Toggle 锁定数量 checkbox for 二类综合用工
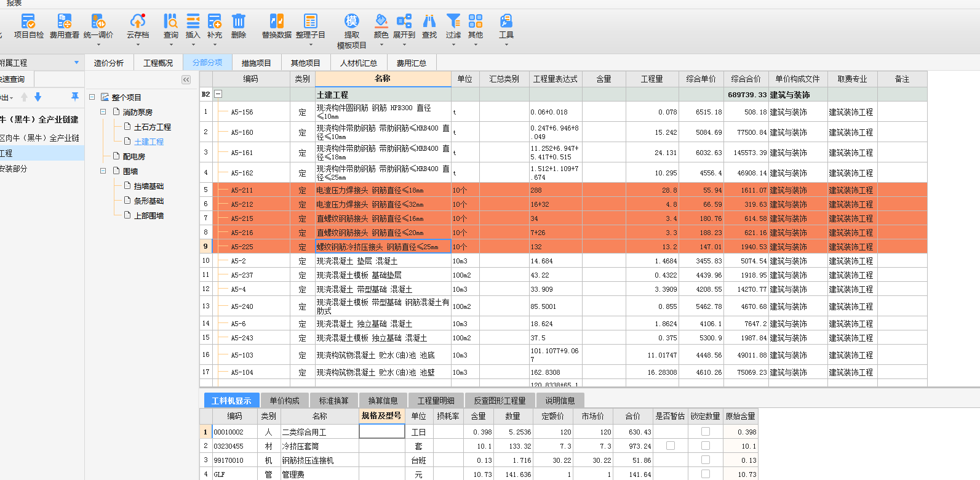This screenshot has width=980, height=480. point(705,432)
